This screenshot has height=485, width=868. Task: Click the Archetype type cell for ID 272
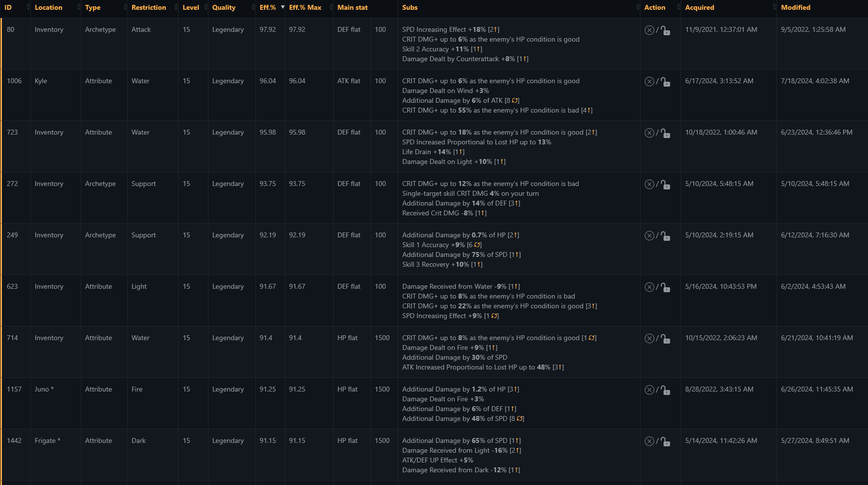pyautogui.click(x=100, y=184)
